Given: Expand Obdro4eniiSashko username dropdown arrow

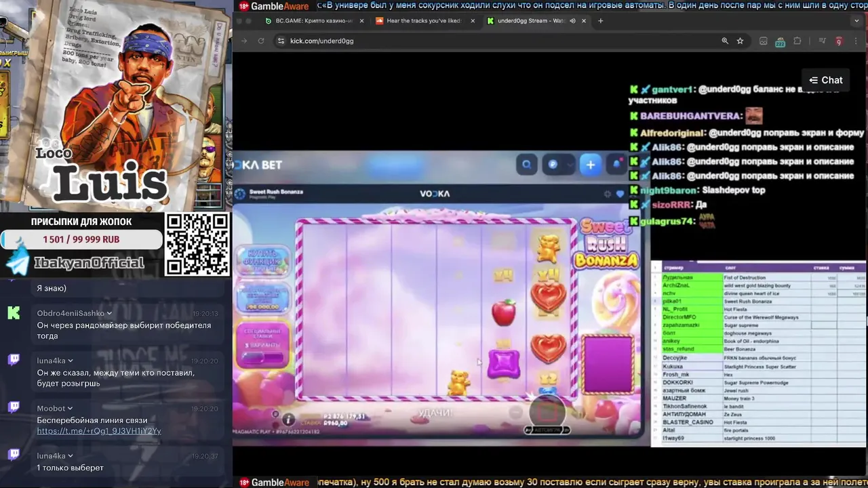Looking at the screenshot, I should [x=109, y=314].
